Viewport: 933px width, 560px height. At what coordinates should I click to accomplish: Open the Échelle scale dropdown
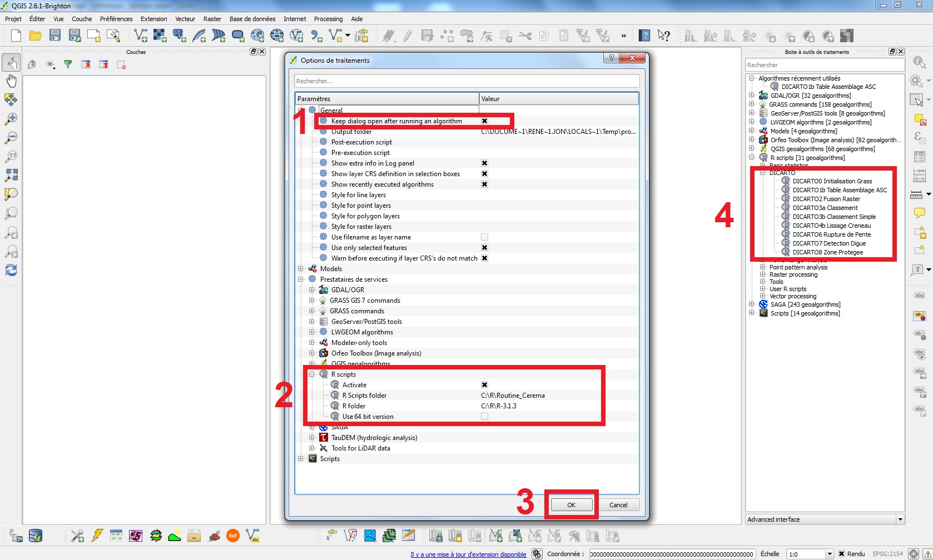[x=830, y=554]
